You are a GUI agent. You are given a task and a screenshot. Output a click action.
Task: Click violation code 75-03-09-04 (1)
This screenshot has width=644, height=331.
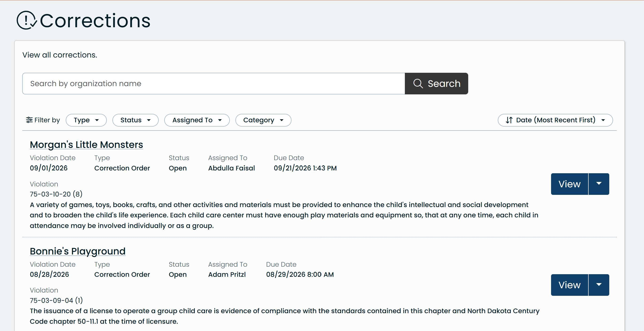coord(56,300)
